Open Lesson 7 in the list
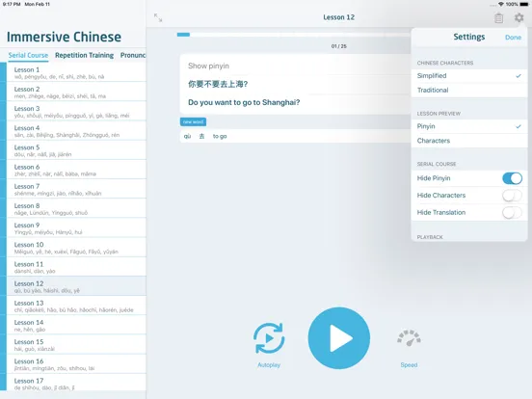The image size is (532, 399). (x=76, y=189)
